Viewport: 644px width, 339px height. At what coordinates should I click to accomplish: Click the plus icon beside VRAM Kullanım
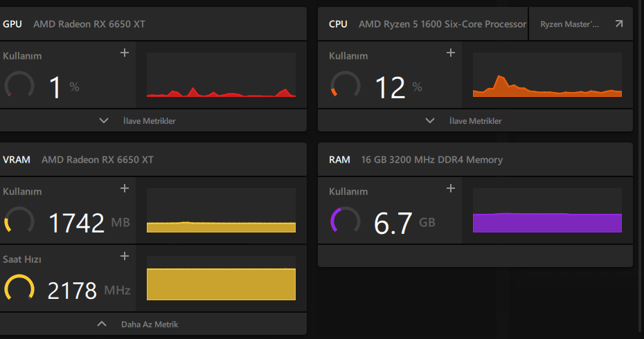click(125, 188)
